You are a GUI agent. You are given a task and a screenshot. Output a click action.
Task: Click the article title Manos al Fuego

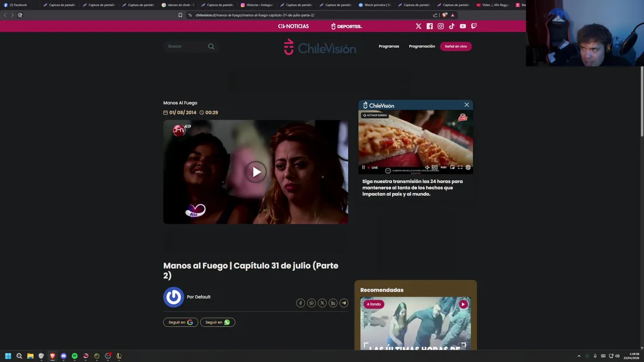tap(251, 270)
